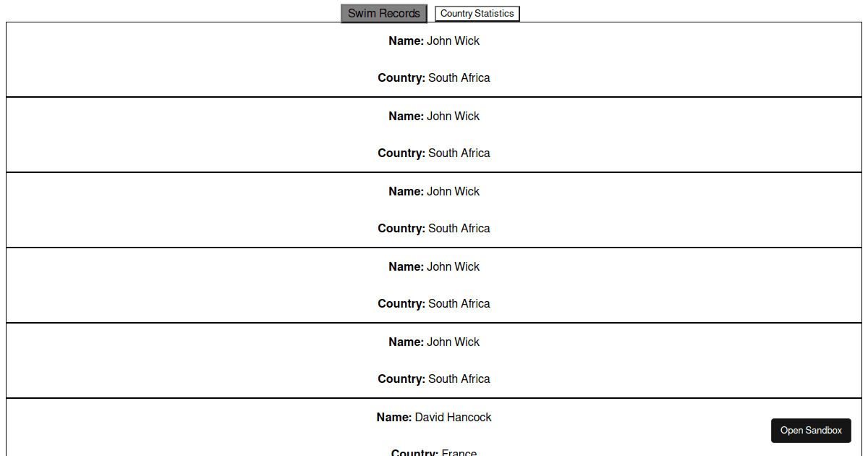Click the Name label in first record

coord(407,41)
